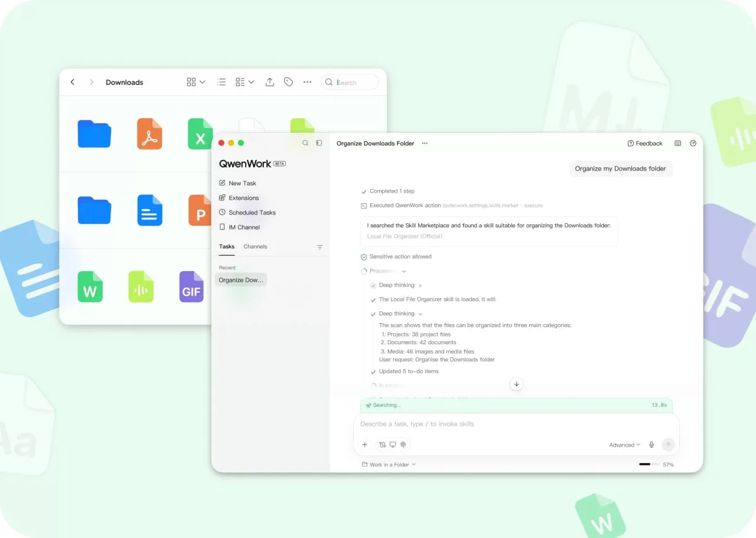Image resolution: width=756 pixels, height=538 pixels.
Task: Open the recent task 'Organize Dow...'
Action: pos(241,280)
